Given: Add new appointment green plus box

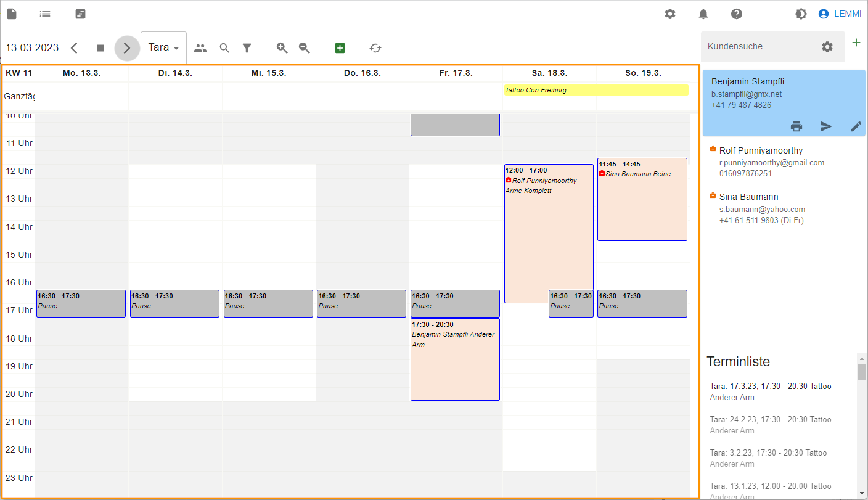Looking at the screenshot, I should click(x=340, y=47).
